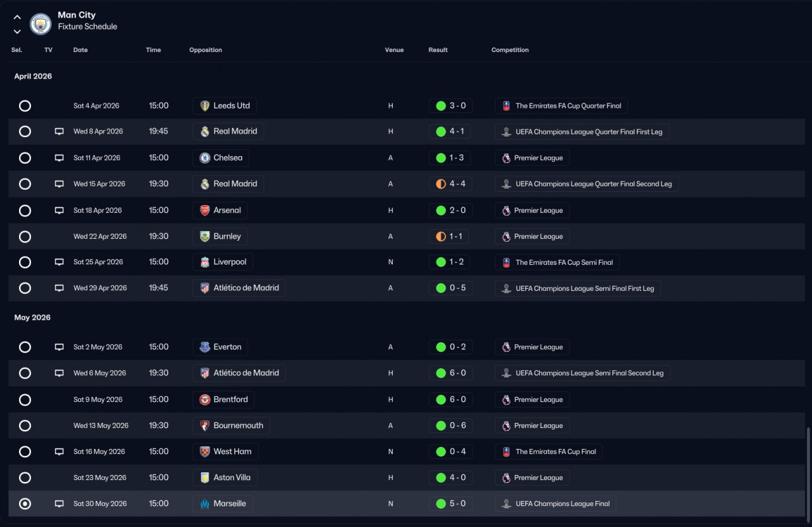
Task: Select the radio button for Aston Villa match
Action: point(25,477)
